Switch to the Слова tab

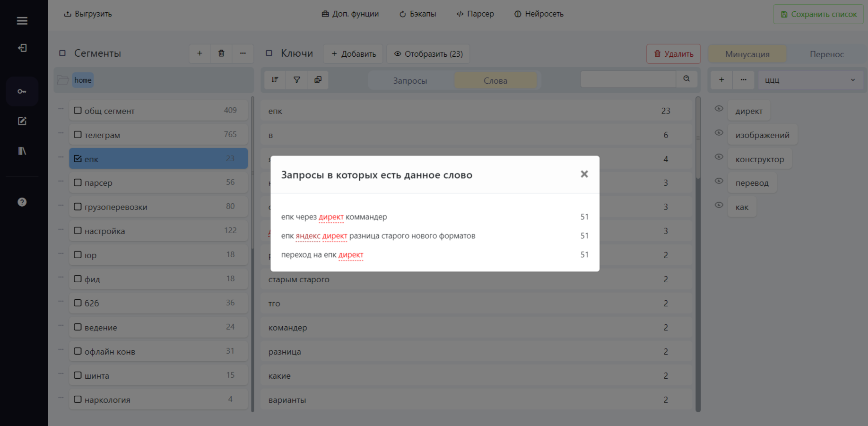pyautogui.click(x=495, y=80)
